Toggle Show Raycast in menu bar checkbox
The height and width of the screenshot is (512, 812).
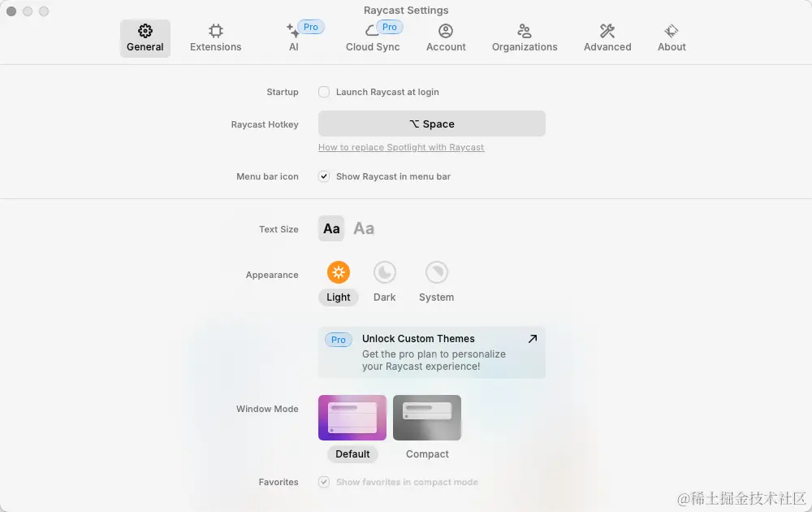tap(324, 176)
